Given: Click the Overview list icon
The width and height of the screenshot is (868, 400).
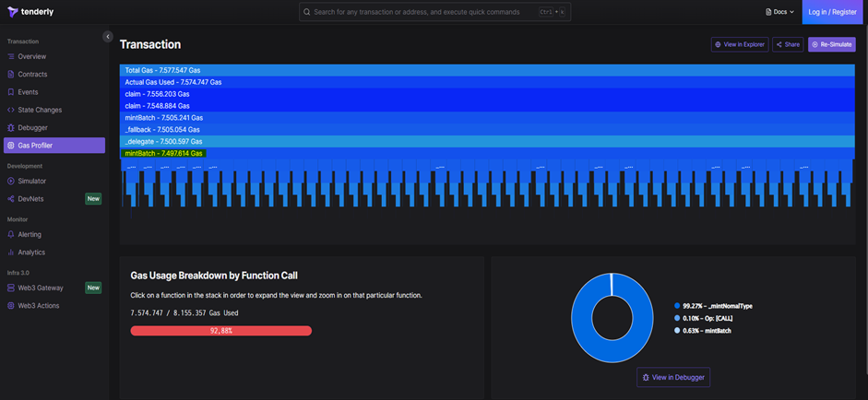Looking at the screenshot, I should pos(11,56).
